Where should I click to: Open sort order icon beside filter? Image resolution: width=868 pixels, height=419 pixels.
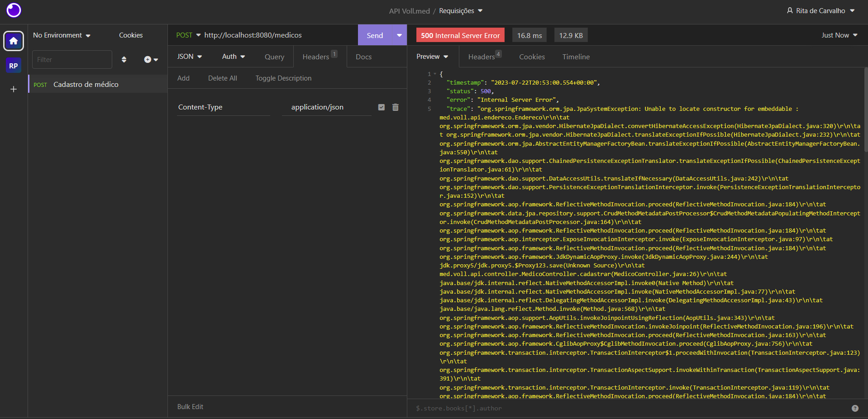pyautogui.click(x=124, y=59)
